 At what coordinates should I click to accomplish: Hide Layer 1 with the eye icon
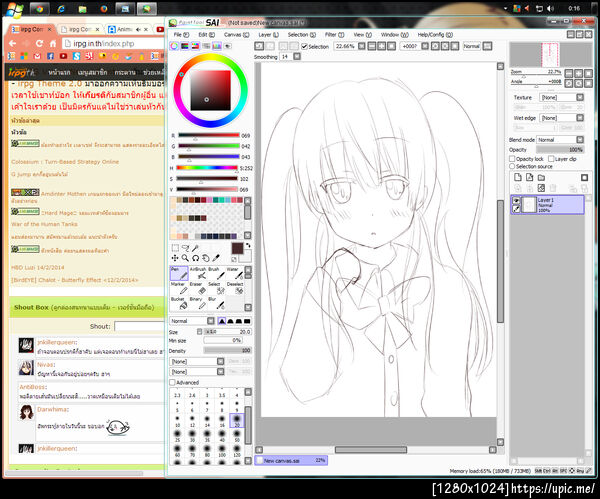(516, 201)
